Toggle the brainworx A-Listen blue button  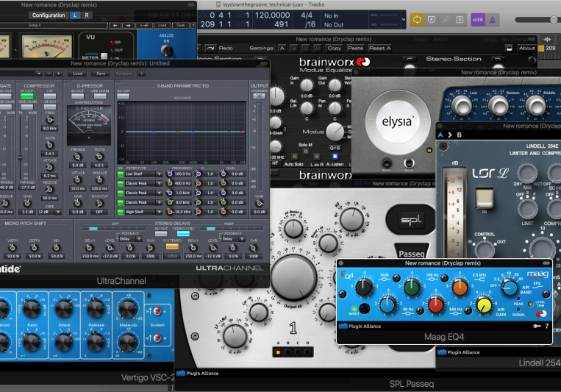tap(335, 156)
